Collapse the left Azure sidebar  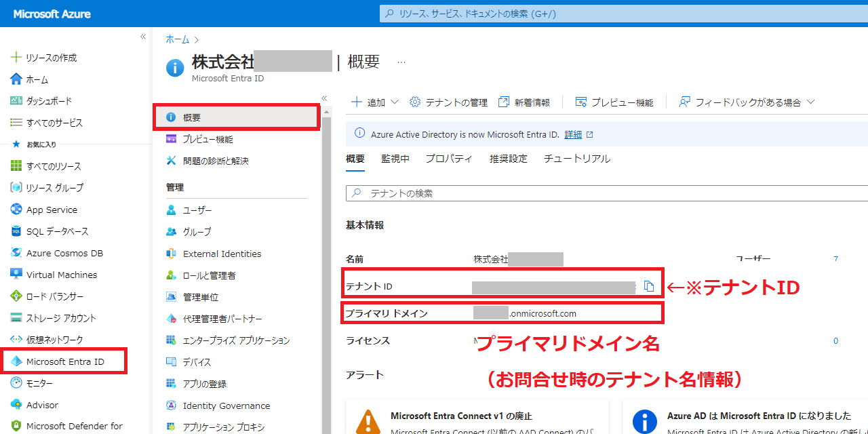(143, 37)
